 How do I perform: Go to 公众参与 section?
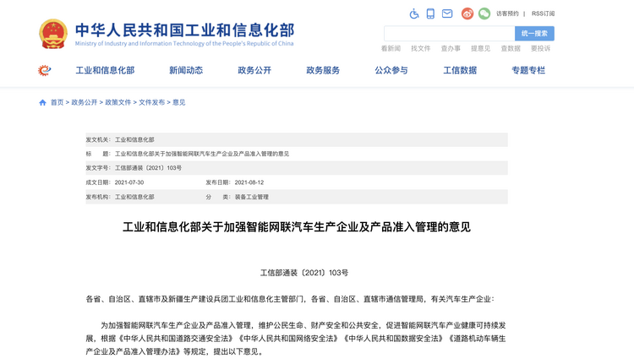coord(391,70)
